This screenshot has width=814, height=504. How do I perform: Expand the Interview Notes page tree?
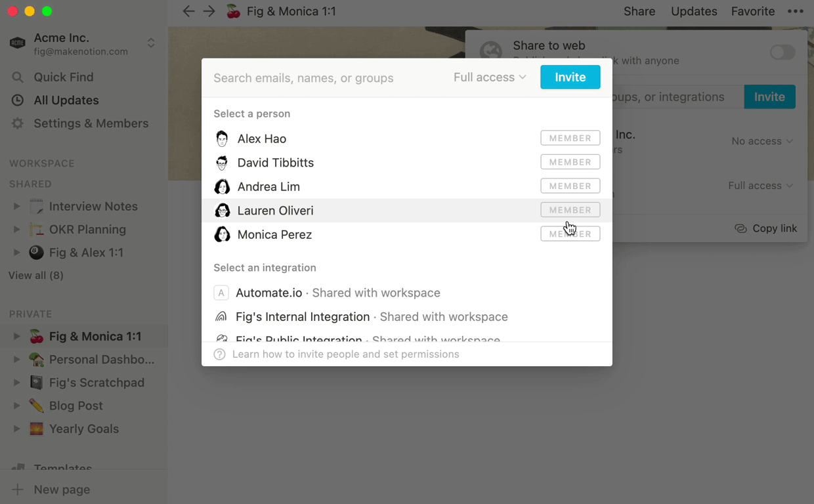point(17,207)
